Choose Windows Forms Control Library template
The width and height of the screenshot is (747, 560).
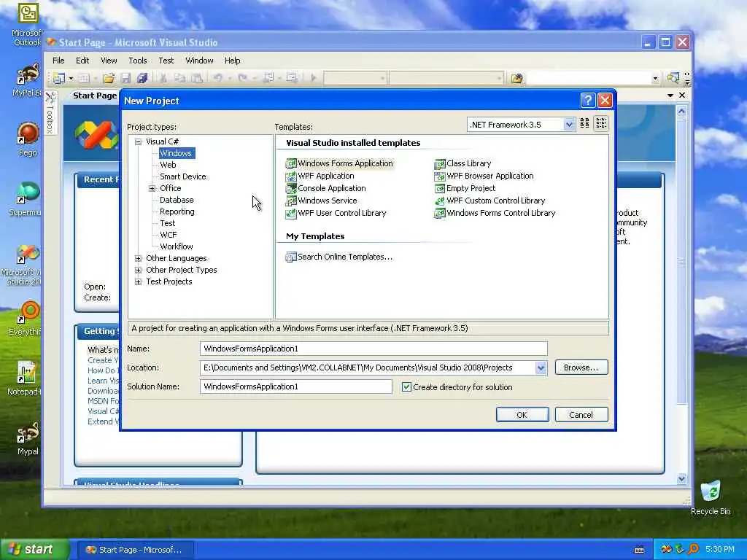(x=495, y=213)
